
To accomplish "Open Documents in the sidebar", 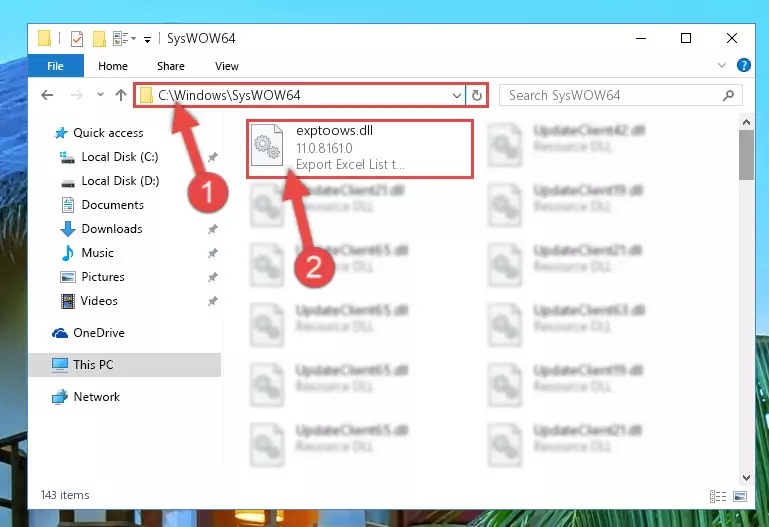I will 112,205.
